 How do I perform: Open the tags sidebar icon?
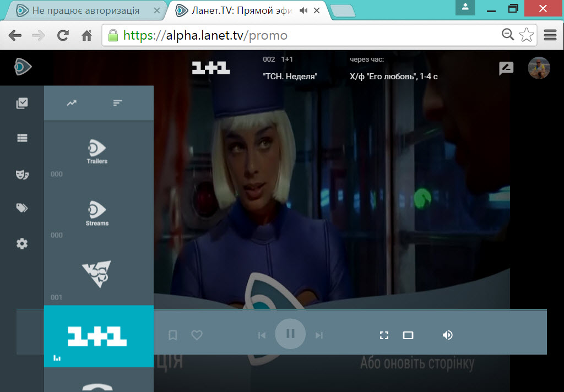point(22,208)
